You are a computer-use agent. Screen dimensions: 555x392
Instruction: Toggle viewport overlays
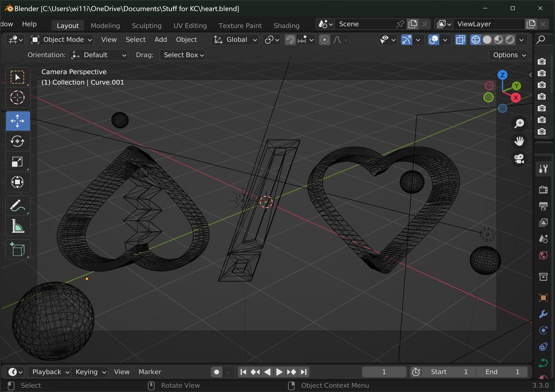433,39
